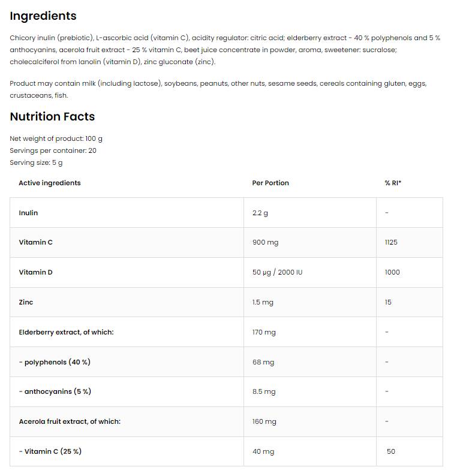Click the '- polyphenols (40 %)' row label
The width and height of the screenshot is (454, 476).
click(55, 361)
